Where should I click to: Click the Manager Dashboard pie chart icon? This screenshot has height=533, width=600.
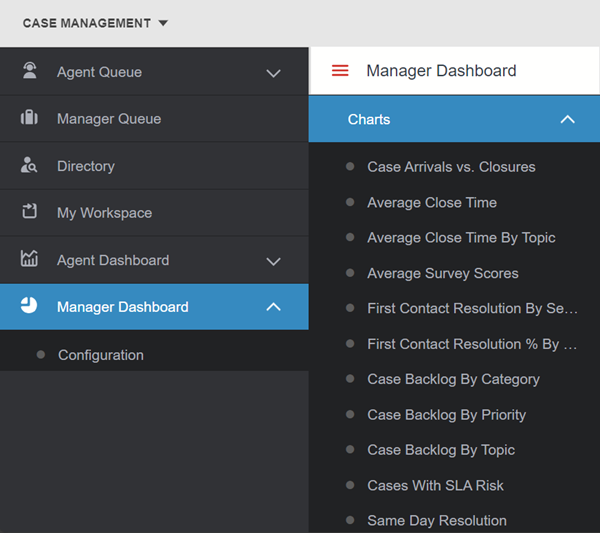coord(29,305)
